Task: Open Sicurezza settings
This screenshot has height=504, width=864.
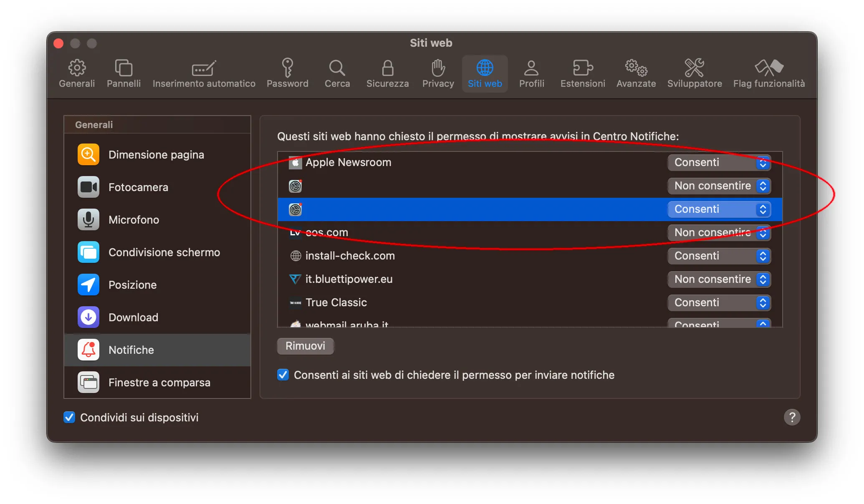Action: (x=387, y=73)
